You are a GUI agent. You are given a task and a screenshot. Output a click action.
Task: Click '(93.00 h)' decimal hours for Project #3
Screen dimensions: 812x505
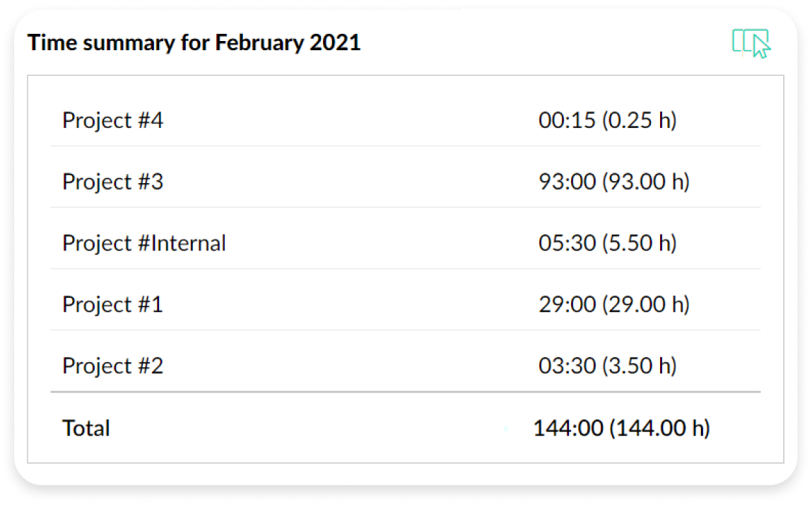click(646, 182)
